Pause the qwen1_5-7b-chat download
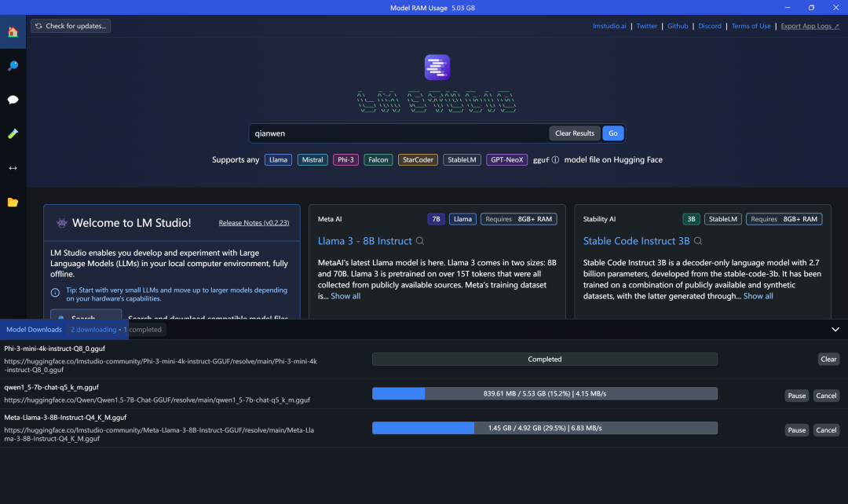 tap(796, 396)
